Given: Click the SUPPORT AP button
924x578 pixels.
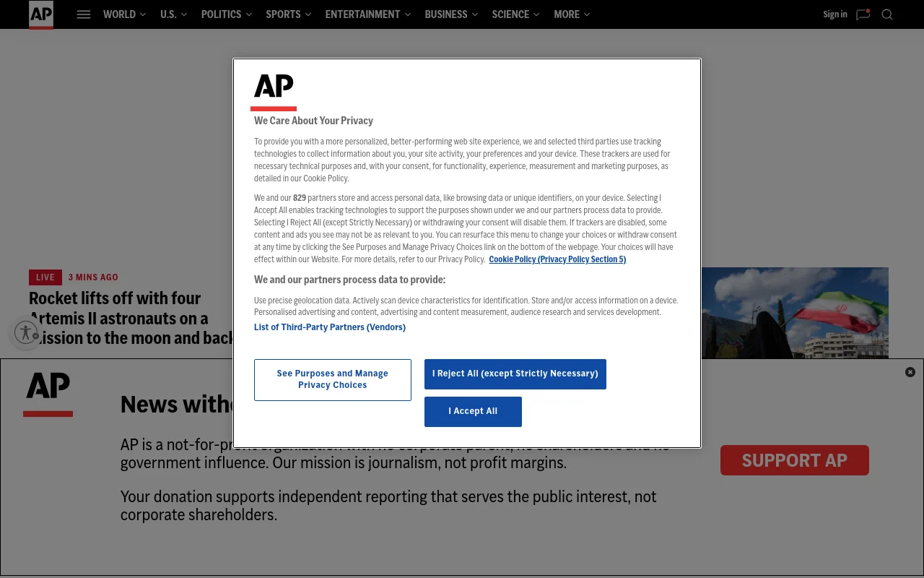Looking at the screenshot, I should [794, 460].
